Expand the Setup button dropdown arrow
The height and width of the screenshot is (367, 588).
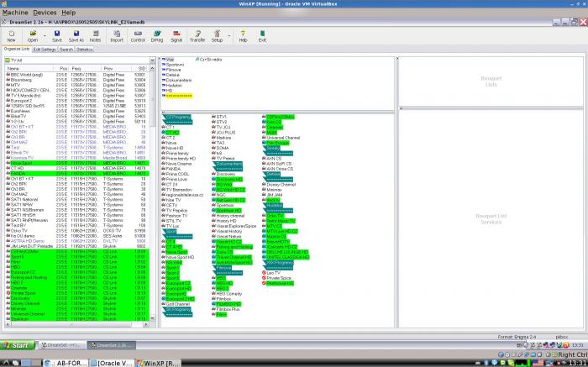(228, 36)
